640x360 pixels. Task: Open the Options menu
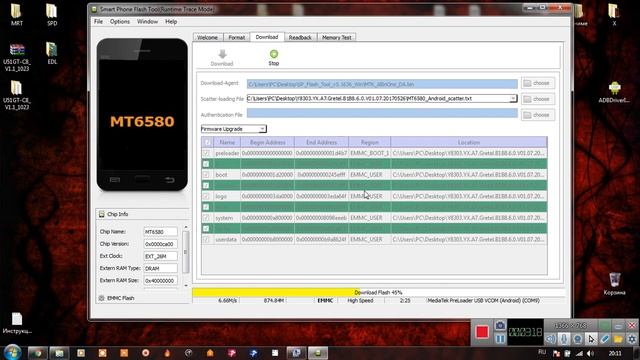click(120, 22)
